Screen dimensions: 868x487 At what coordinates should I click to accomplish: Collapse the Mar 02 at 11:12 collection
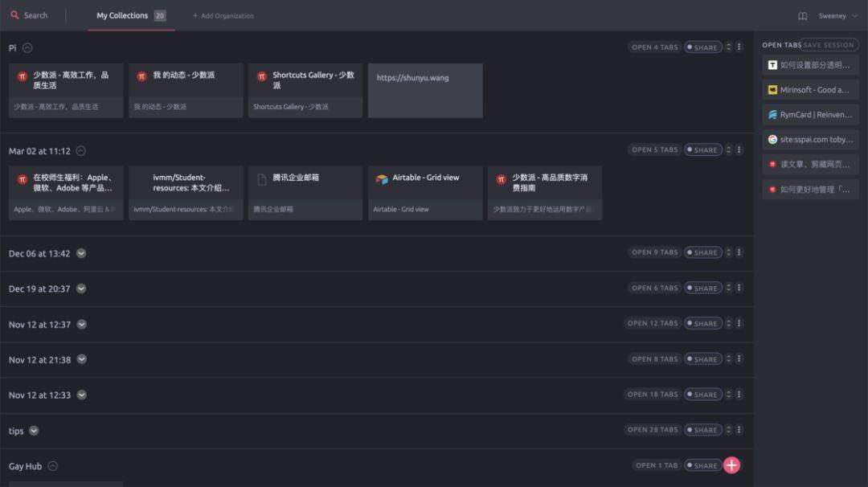[x=81, y=150]
